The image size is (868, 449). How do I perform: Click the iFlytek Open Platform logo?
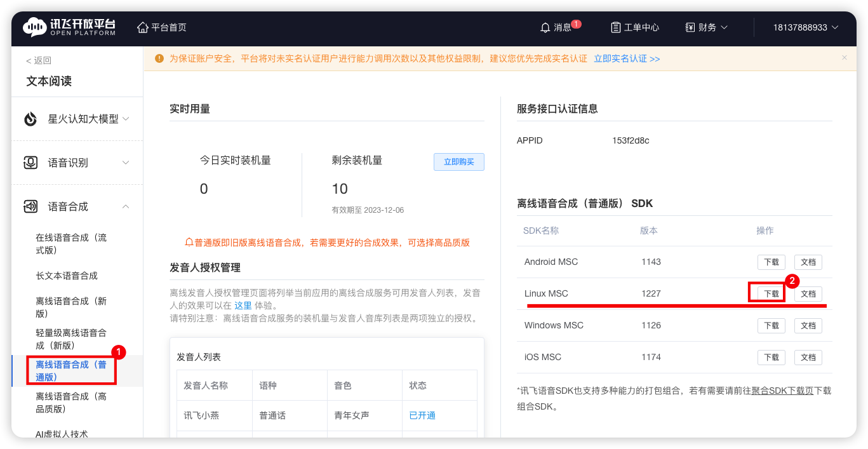click(69, 27)
